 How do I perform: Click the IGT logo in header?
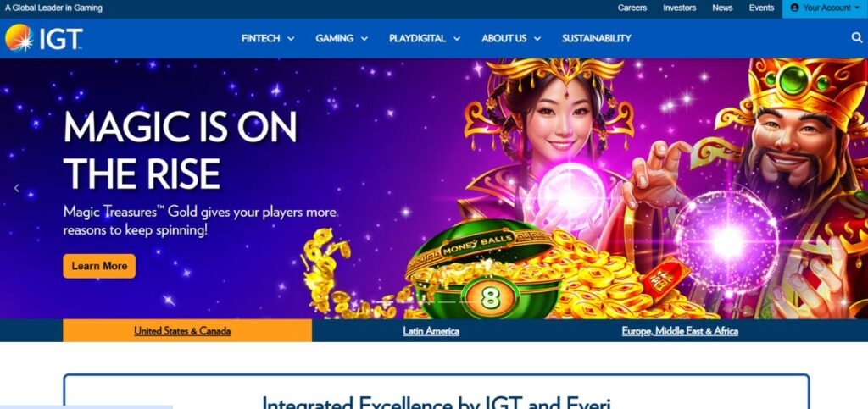point(44,38)
